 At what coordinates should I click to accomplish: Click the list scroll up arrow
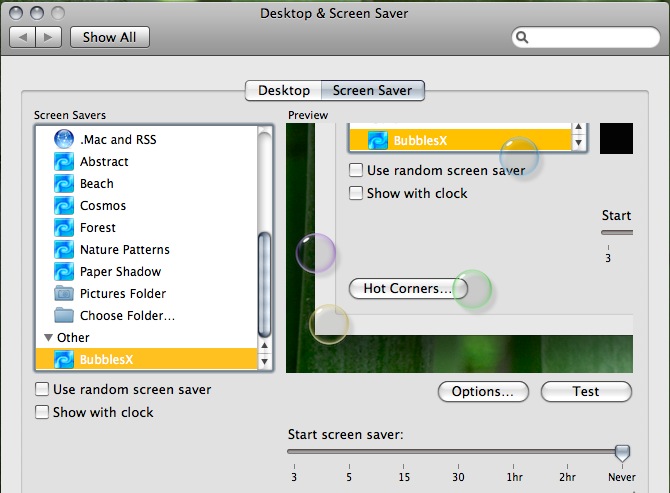[x=264, y=345]
